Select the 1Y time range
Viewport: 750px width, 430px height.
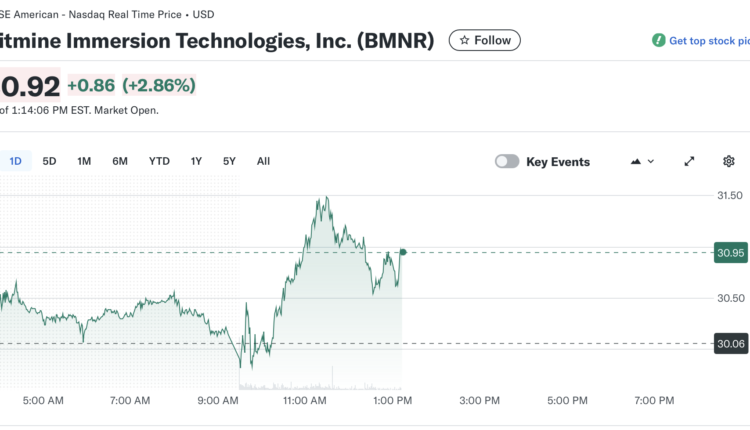pos(196,161)
